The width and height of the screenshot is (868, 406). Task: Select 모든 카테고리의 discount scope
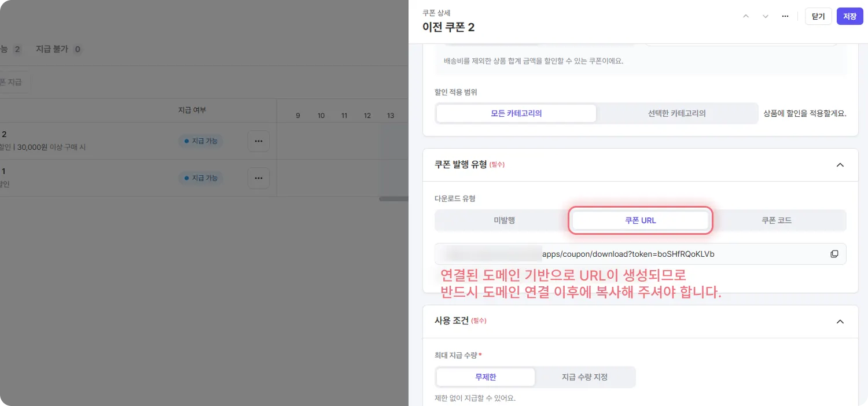pos(516,113)
